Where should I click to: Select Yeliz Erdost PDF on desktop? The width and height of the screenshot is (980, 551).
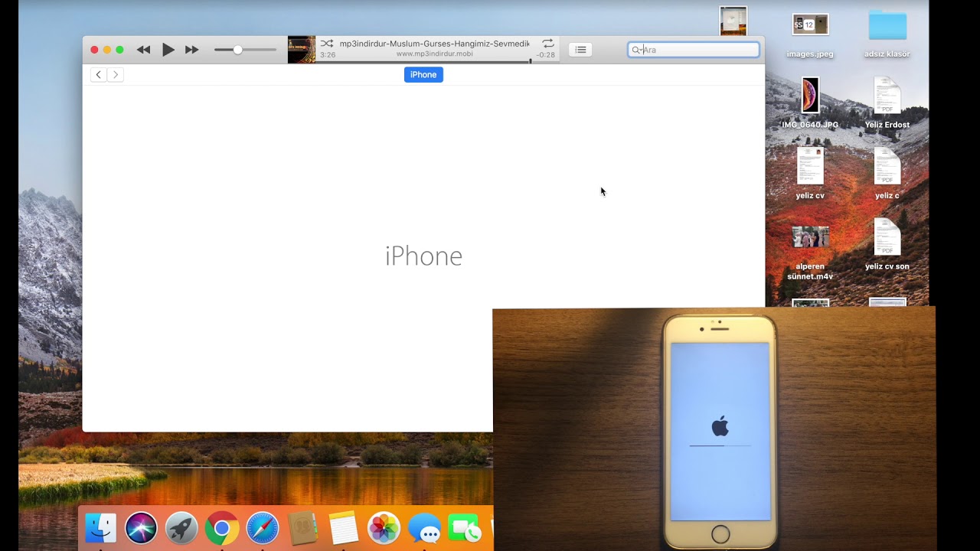[x=887, y=95]
